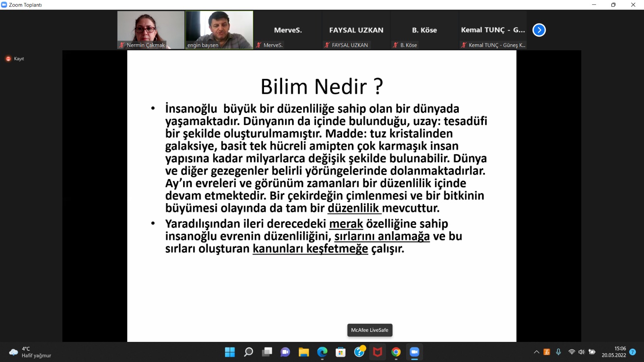The height and width of the screenshot is (362, 644).
Task: Open taskbar Search
Action: click(248, 352)
